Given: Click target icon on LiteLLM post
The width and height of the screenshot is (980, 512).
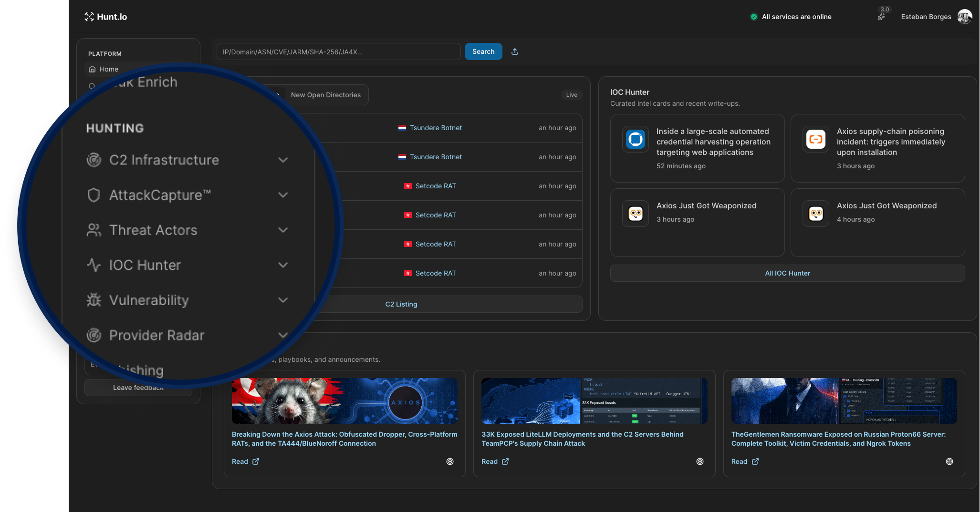Looking at the screenshot, I should click(x=700, y=461).
